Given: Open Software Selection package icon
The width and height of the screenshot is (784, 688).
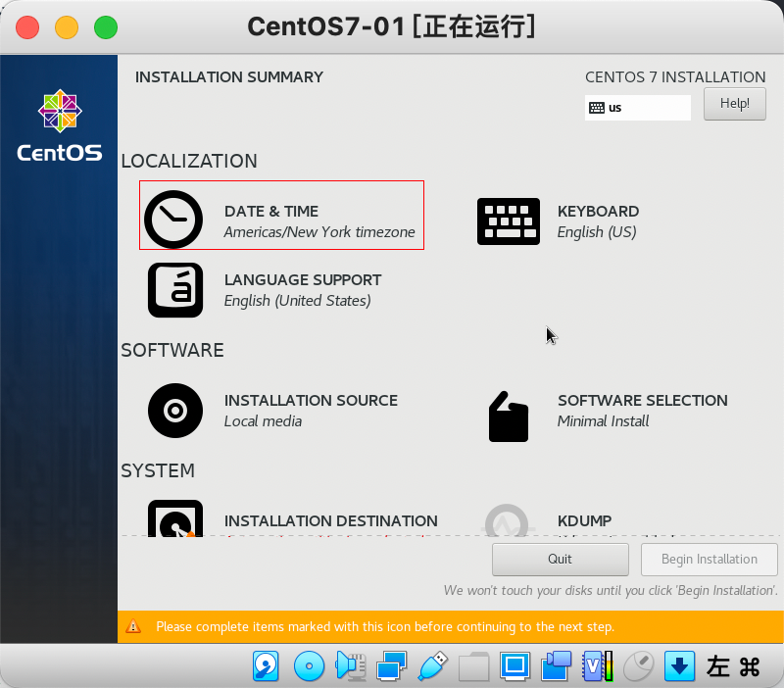Looking at the screenshot, I should [x=509, y=417].
